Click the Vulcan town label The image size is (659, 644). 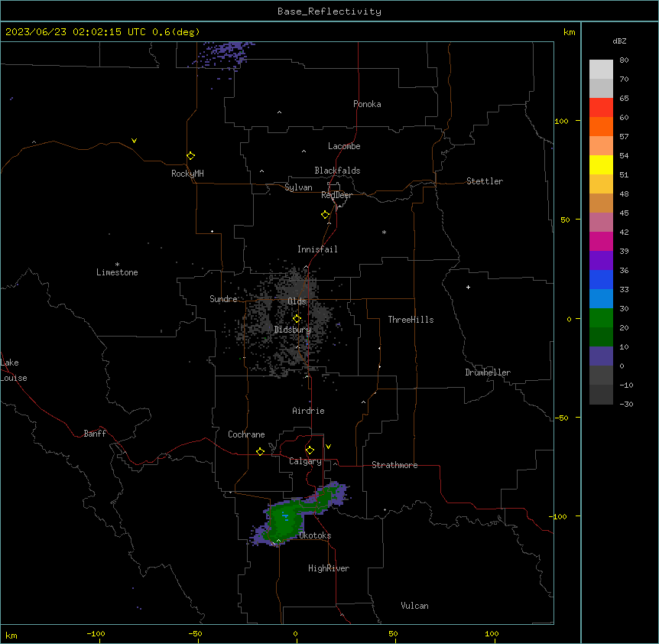pos(415,606)
